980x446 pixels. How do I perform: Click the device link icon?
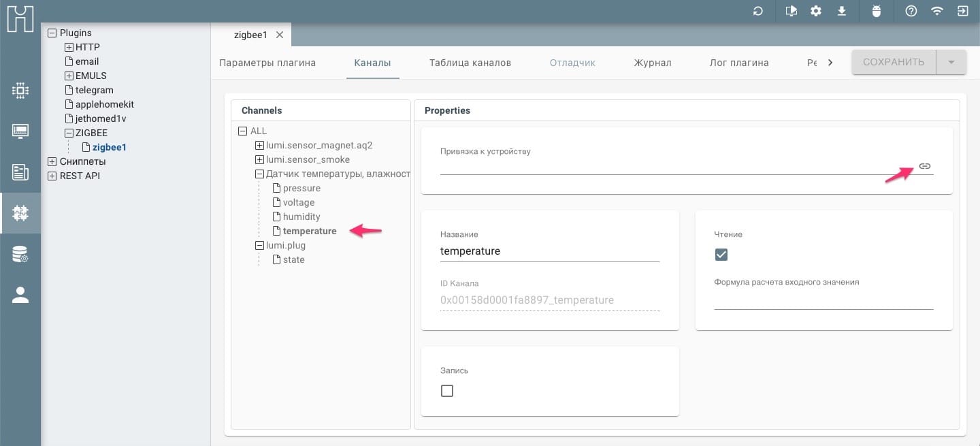coord(924,166)
